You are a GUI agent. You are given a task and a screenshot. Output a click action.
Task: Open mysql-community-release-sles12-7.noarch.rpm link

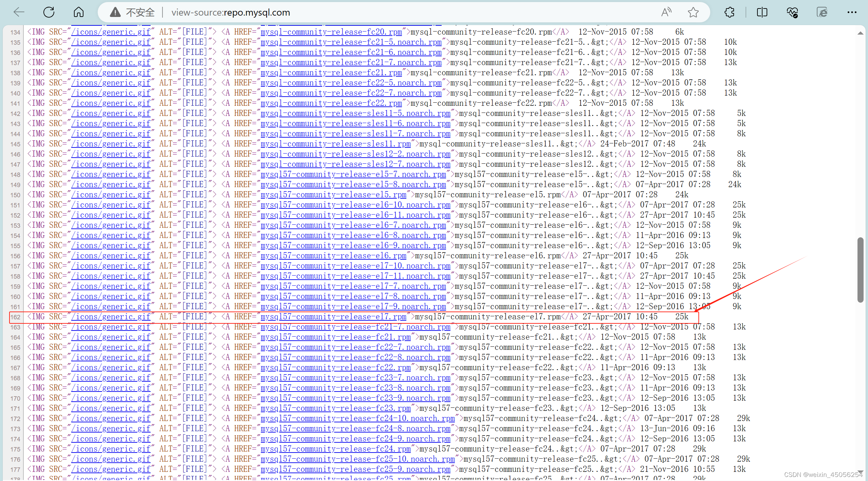pyautogui.click(x=355, y=164)
